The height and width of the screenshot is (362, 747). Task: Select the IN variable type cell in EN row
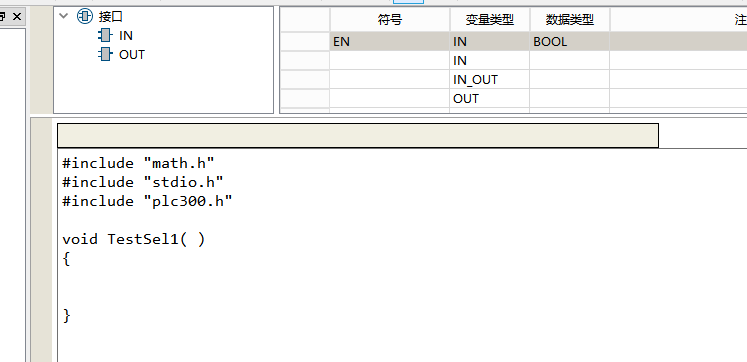[x=490, y=41]
